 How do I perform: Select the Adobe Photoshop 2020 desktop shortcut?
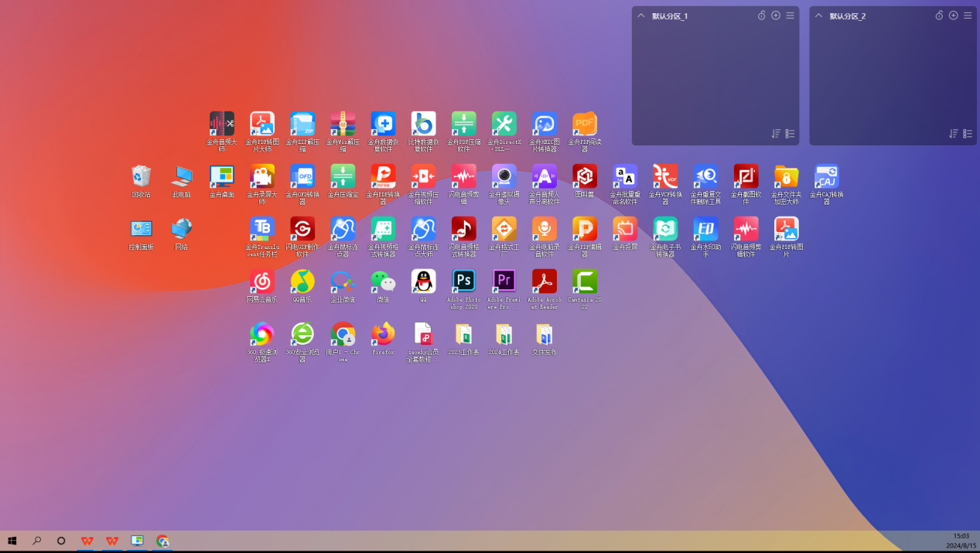(x=463, y=281)
